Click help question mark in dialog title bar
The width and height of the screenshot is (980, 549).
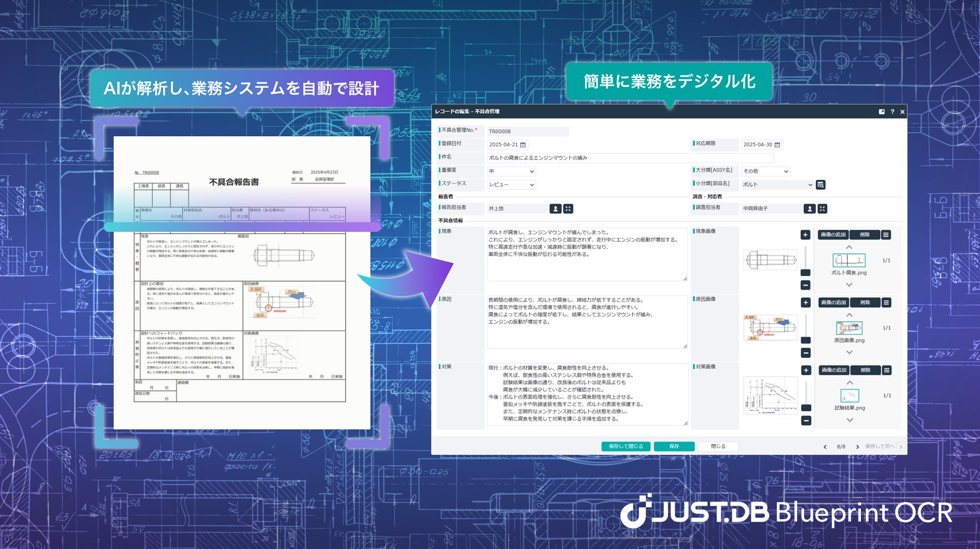(x=892, y=112)
